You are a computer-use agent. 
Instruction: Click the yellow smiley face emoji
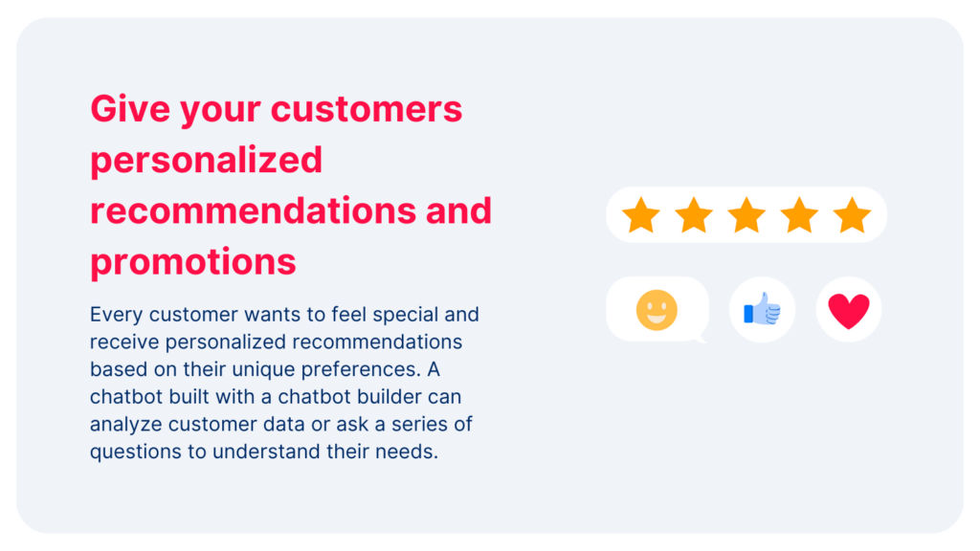point(657,310)
